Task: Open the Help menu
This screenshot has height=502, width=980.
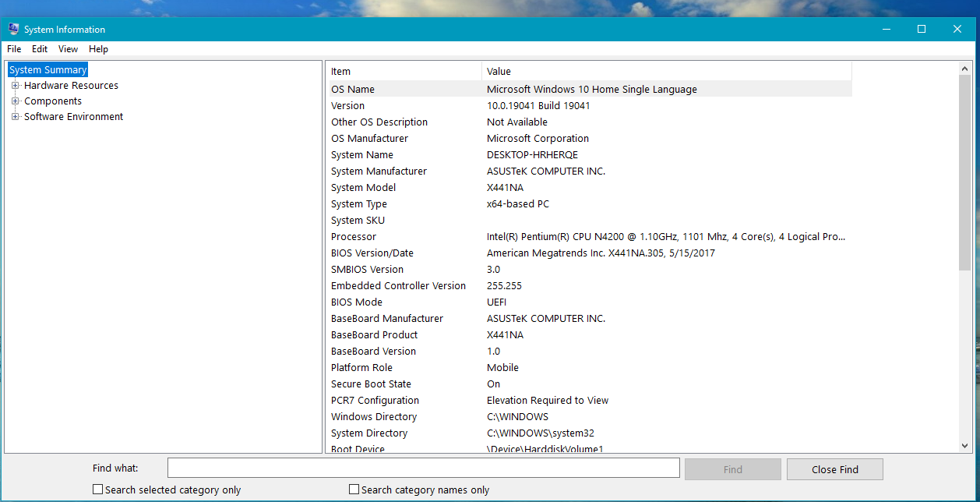Action: pos(98,49)
